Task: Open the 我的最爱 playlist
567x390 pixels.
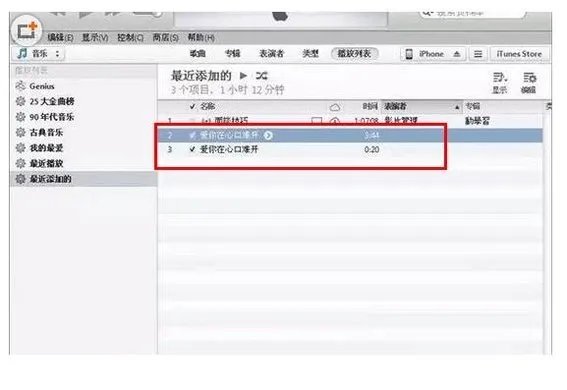Action: (x=46, y=148)
